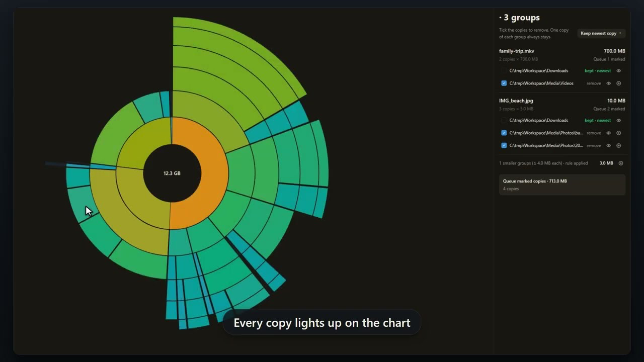
Task: Click remove on the Media\Photos\ba... row
Action: tap(594, 133)
